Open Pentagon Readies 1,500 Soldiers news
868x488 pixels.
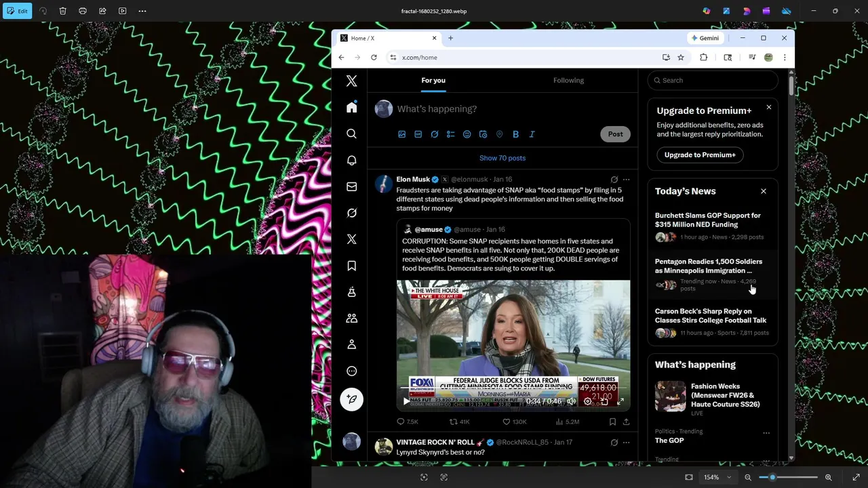[x=713, y=275]
